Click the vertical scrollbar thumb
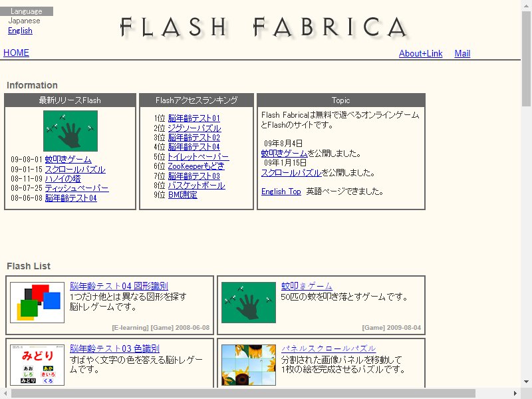 526,58
